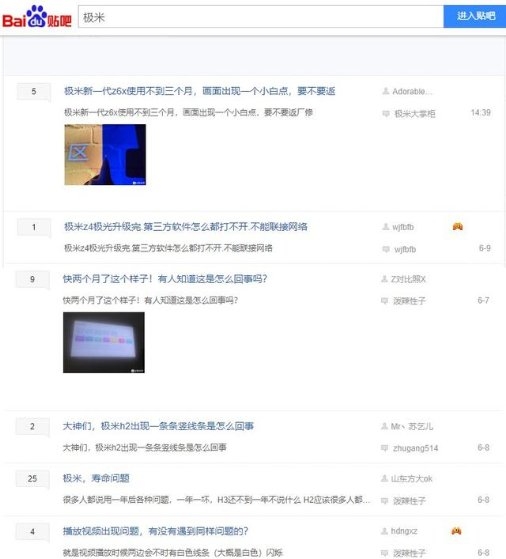Click preview text 很多人都说用一年后各种问题
This screenshot has height=559, width=506.
[216, 500]
